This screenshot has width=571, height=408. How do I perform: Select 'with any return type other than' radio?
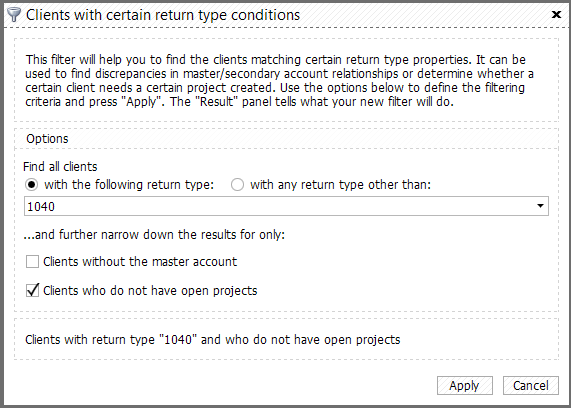click(237, 185)
